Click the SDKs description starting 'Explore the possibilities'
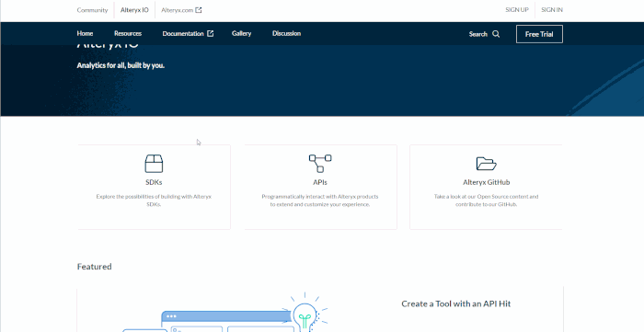The width and height of the screenshot is (644, 332). coord(154,200)
